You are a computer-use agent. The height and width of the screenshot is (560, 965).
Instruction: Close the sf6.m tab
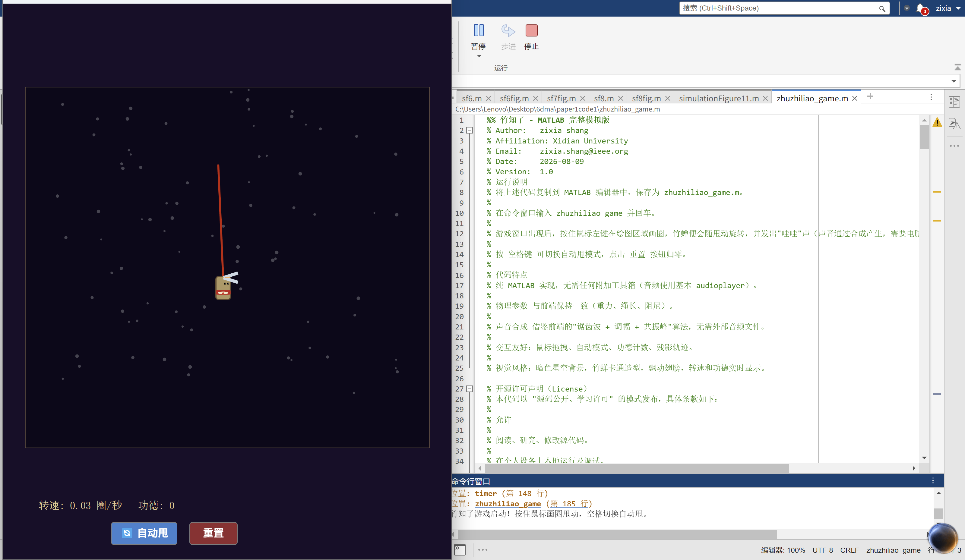coord(488,98)
